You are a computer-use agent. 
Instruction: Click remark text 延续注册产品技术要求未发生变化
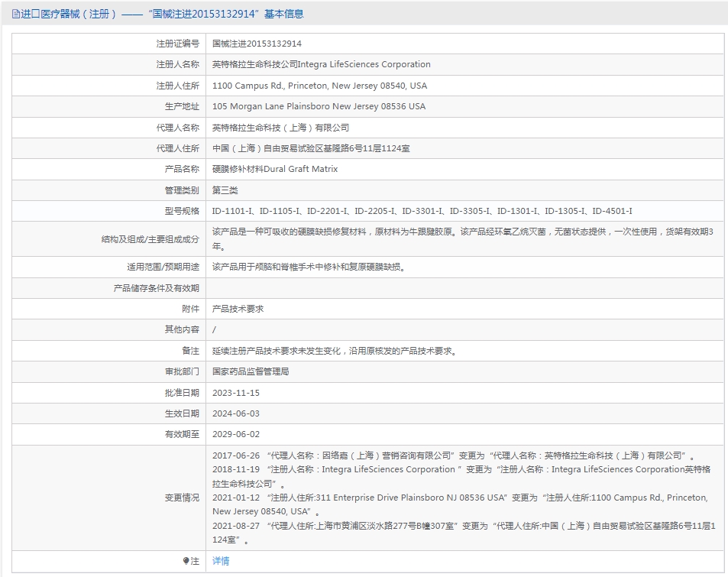[x=335, y=352]
